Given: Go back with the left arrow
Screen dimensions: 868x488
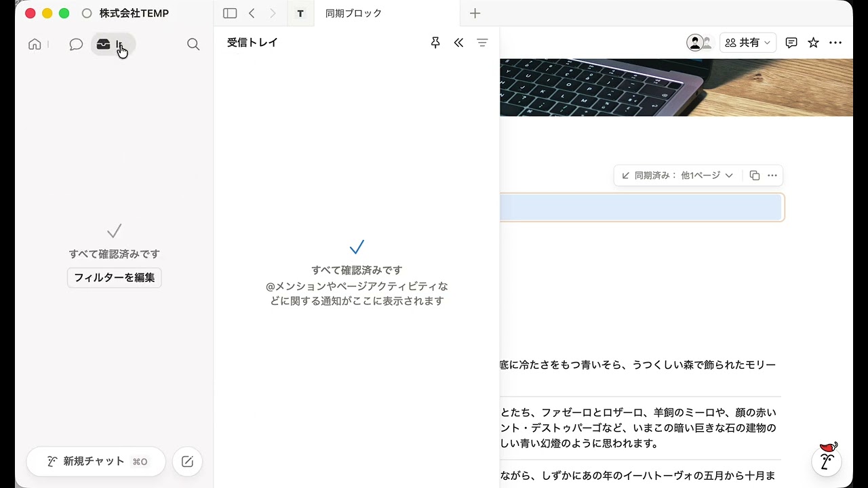Looking at the screenshot, I should pyautogui.click(x=252, y=14).
